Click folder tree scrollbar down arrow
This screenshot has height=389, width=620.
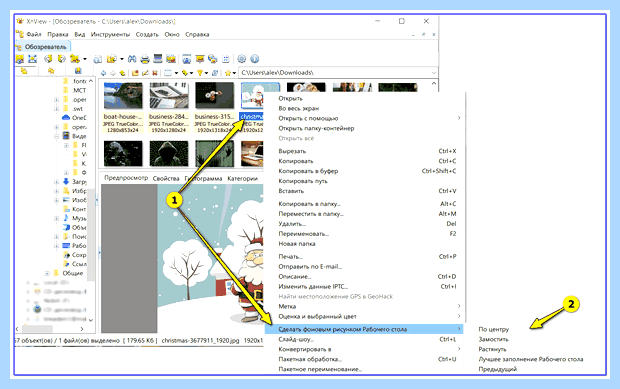click(91, 320)
